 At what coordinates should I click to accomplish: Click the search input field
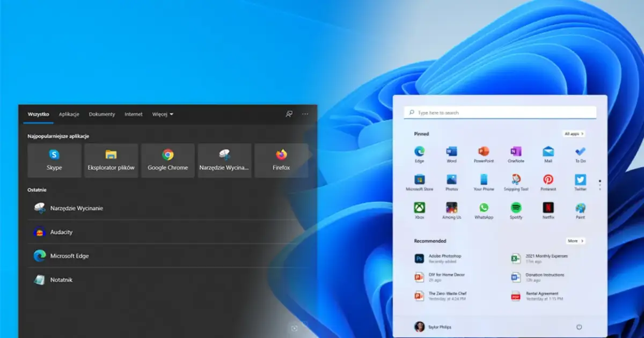(500, 112)
